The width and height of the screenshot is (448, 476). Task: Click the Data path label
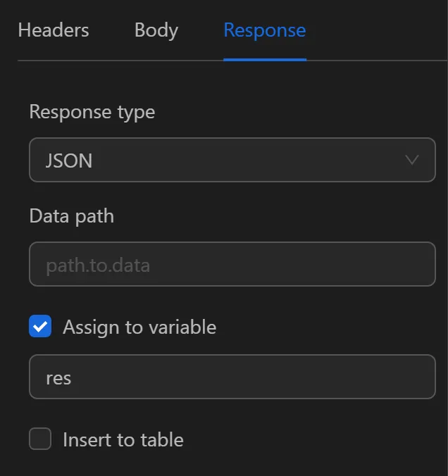tap(72, 215)
